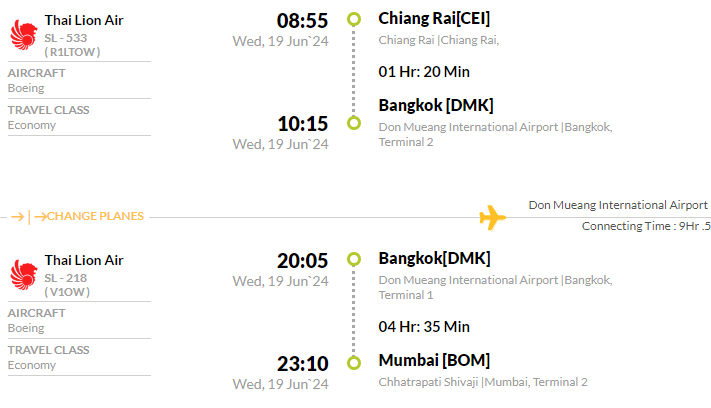Click the Chiang Rai departure circle marker

(354, 19)
